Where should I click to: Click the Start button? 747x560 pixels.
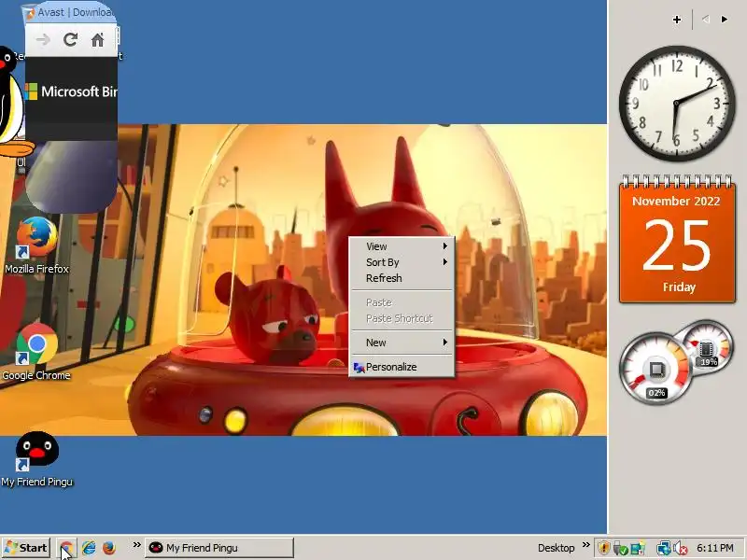click(x=26, y=548)
